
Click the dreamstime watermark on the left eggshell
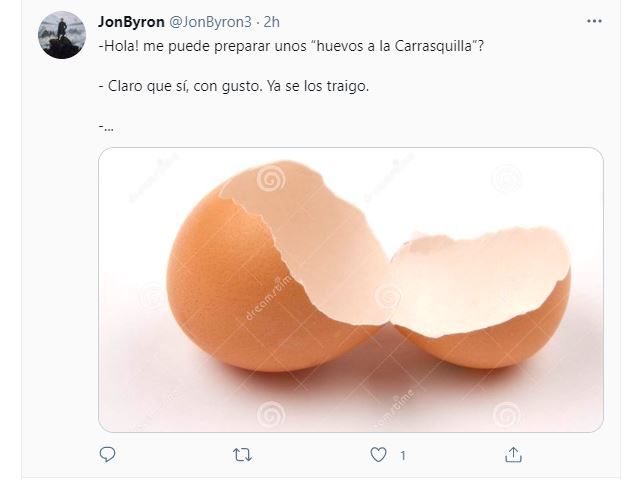[269, 298]
